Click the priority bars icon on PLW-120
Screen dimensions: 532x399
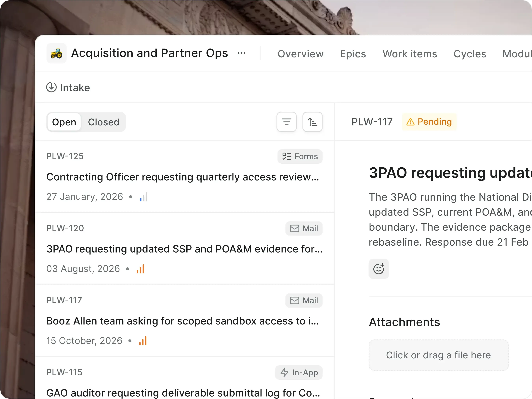[140, 269]
